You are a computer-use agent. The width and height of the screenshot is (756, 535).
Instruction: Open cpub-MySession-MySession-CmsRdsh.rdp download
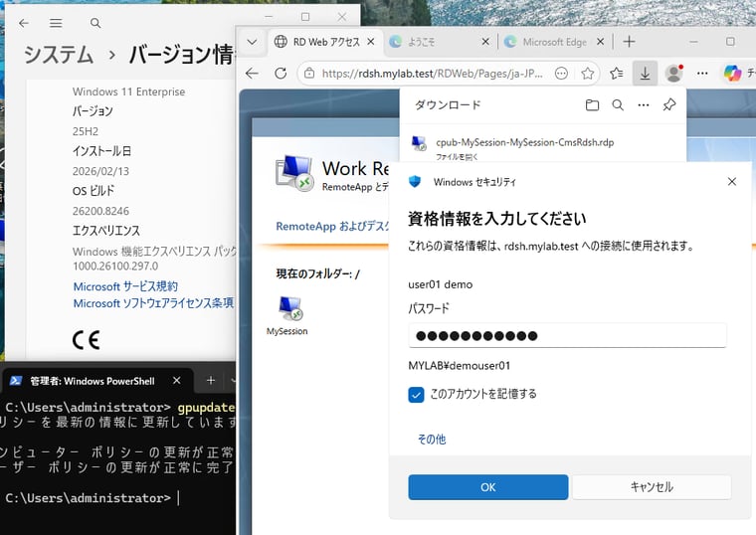tap(524, 142)
